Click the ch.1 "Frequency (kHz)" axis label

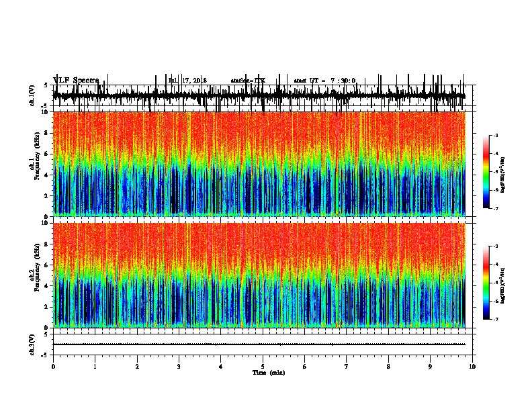click(37, 156)
